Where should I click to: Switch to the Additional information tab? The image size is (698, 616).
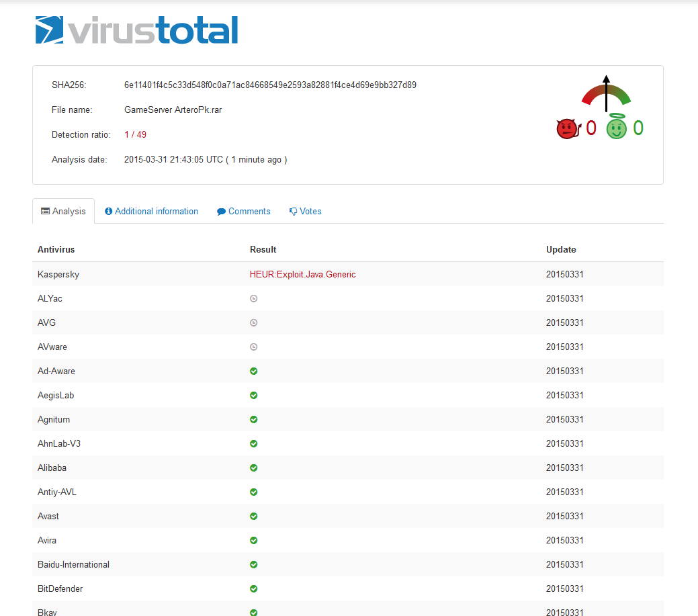(x=151, y=212)
